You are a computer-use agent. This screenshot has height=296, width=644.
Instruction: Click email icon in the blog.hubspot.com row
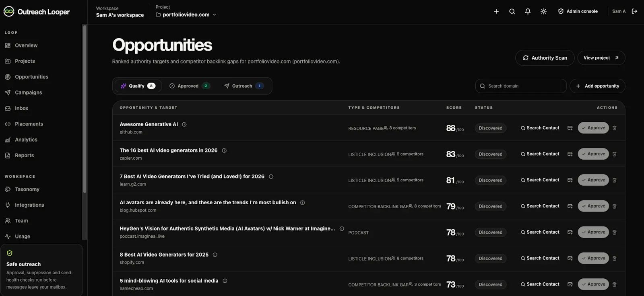pos(570,206)
